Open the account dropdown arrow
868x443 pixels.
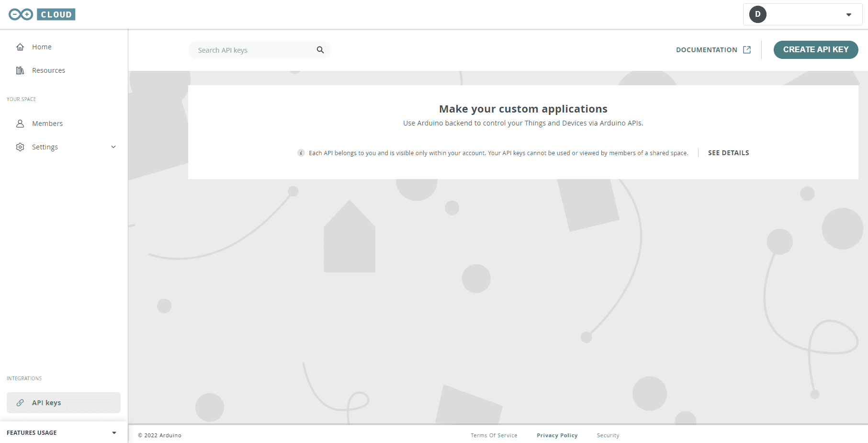[848, 15]
